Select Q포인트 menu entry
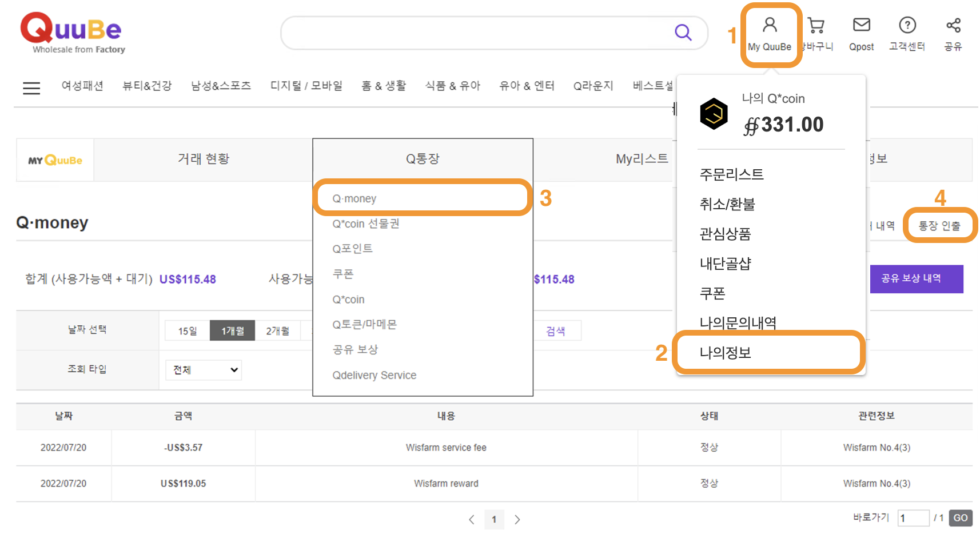The height and width of the screenshot is (542, 980). pos(352,249)
